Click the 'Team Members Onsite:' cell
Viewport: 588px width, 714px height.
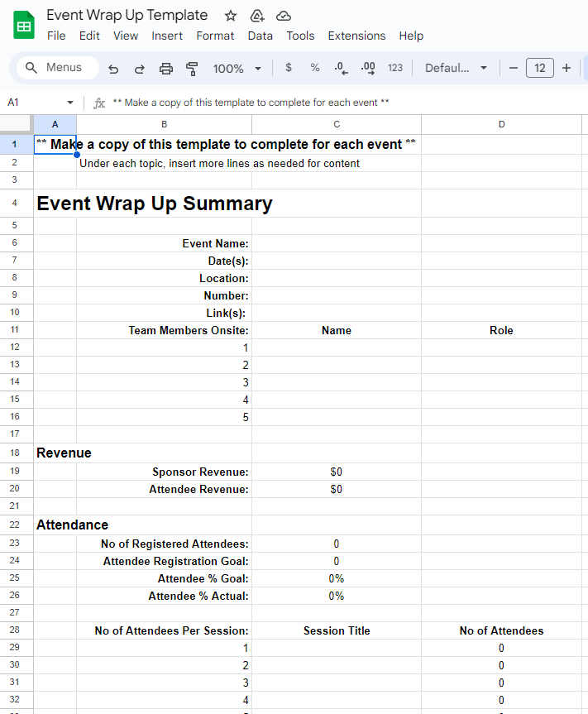pyautogui.click(x=165, y=330)
